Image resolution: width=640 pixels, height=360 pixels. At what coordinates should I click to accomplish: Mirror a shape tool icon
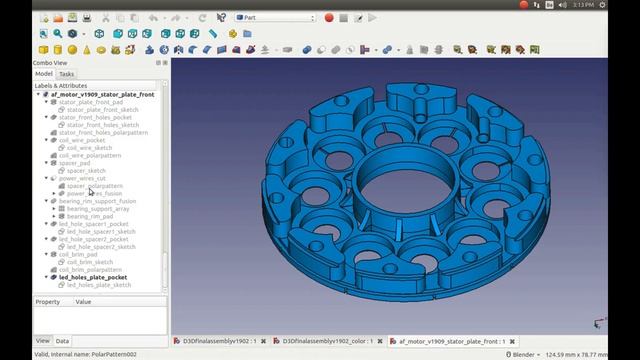178,50
